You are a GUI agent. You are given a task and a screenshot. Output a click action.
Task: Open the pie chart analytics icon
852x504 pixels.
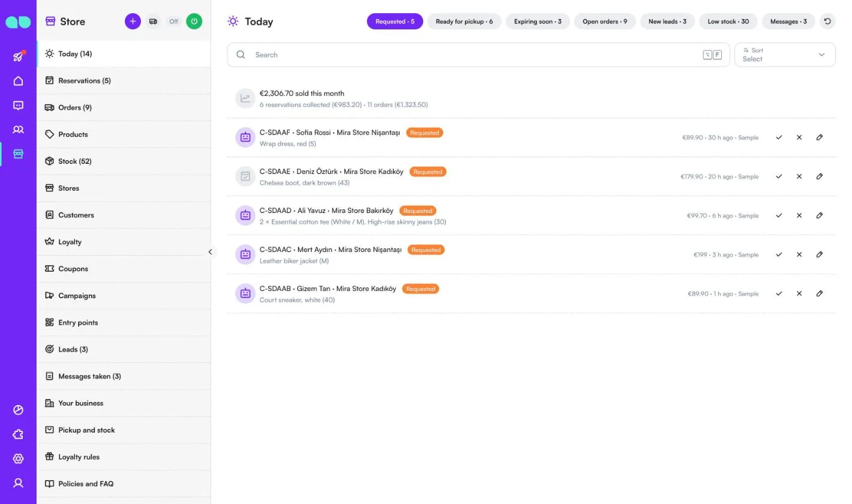18,410
